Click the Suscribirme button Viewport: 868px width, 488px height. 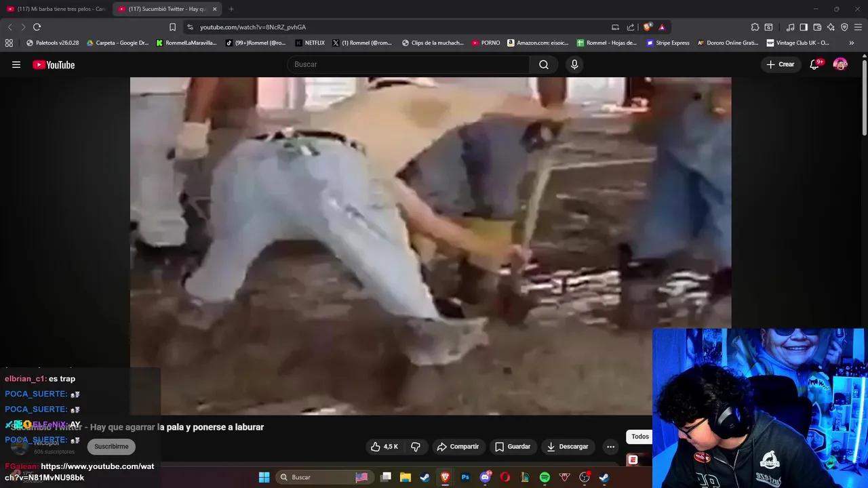click(x=111, y=447)
